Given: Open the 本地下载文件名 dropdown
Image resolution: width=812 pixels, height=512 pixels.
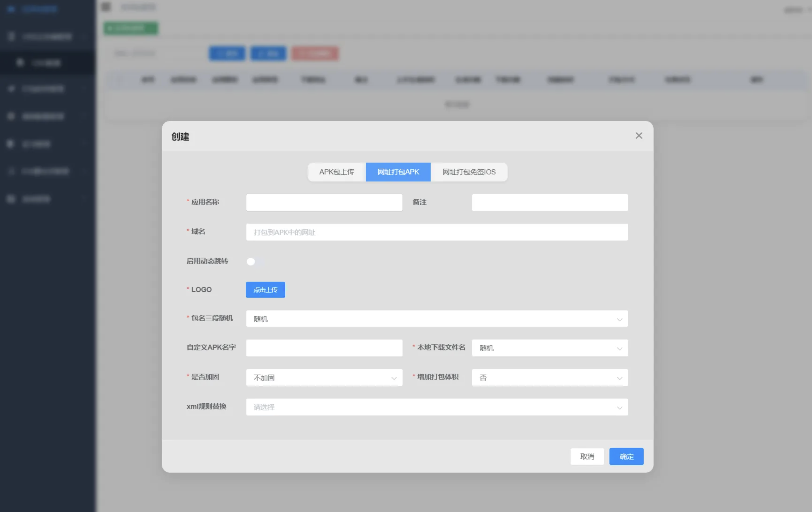Looking at the screenshot, I should point(550,348).
